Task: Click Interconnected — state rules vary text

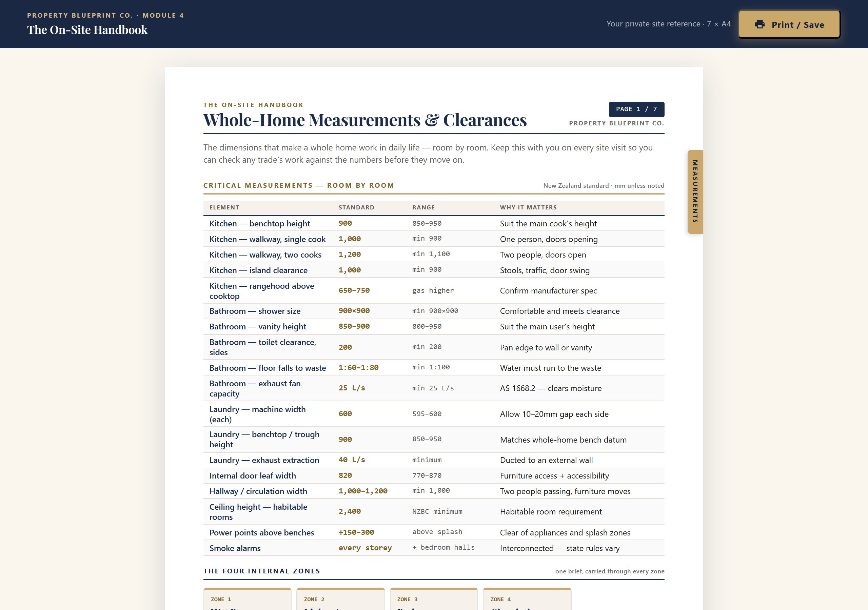Action: tap(559, 548)
